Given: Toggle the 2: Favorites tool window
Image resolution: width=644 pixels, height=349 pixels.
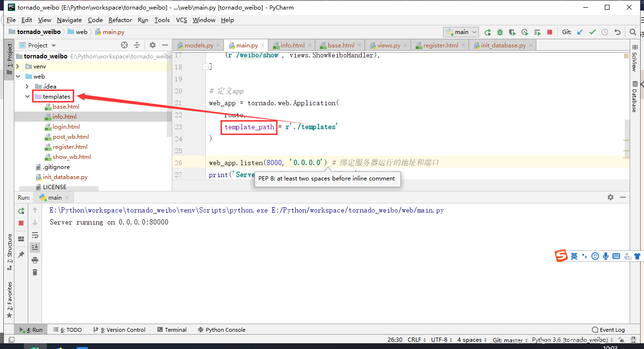Looking at the screenshot, I should point(9,300).
